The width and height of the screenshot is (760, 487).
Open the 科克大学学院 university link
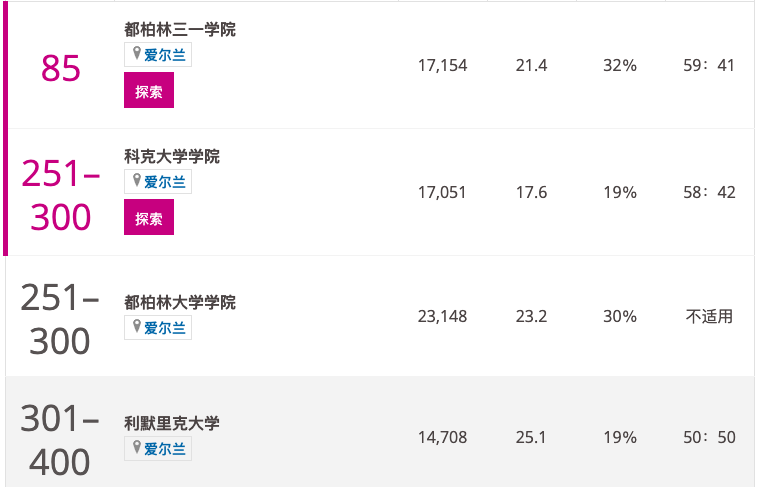[x=172, y=157]
